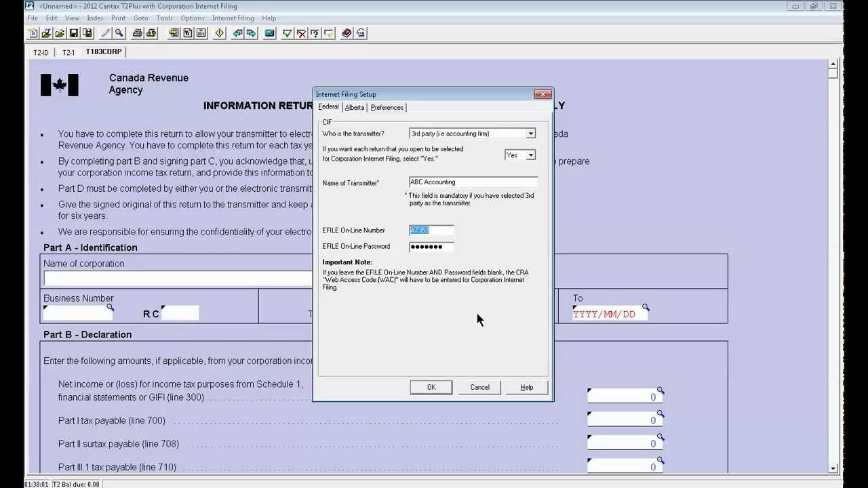Image resolution: width=868 pixels, height=488 pixels.
Task: Select the T183CORP form tab
Action: pyautogui.click(x=104, y=52)
